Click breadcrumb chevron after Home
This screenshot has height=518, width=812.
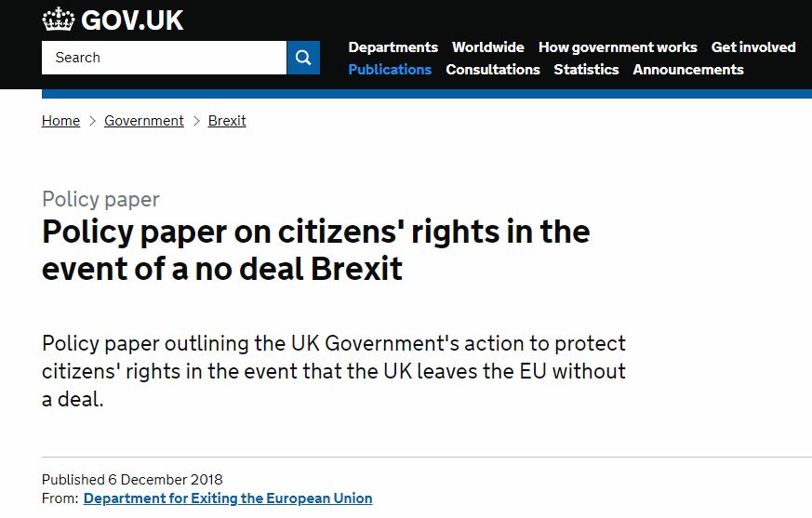tap(93, 121)
